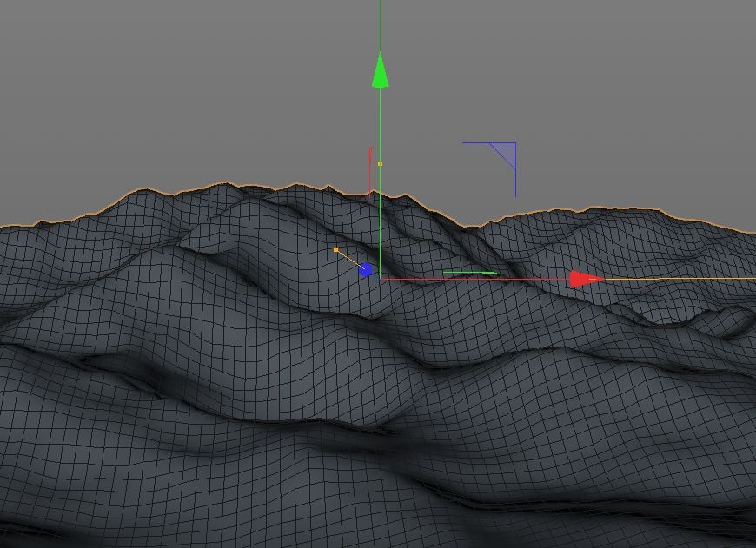The image size is (756, 548).
Task: Click the red X-axis arrow tip
Action: pyautogui.click(x=586, y=279)
